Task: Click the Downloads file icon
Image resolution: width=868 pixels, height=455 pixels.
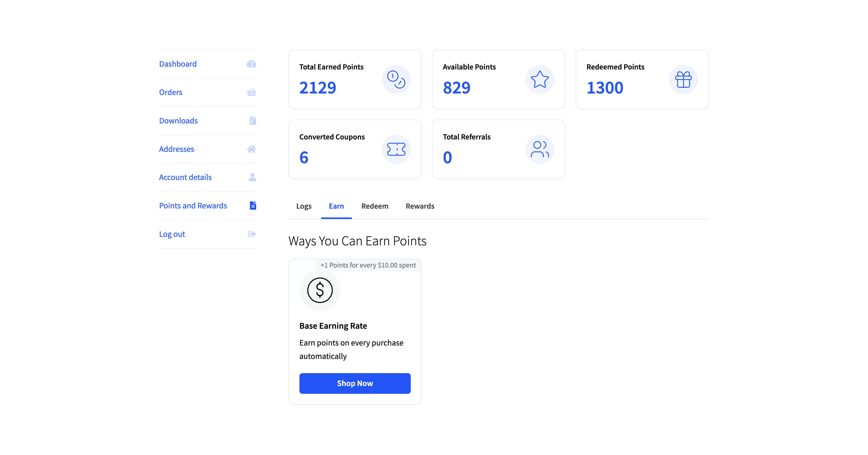Action: click(253, 121)
